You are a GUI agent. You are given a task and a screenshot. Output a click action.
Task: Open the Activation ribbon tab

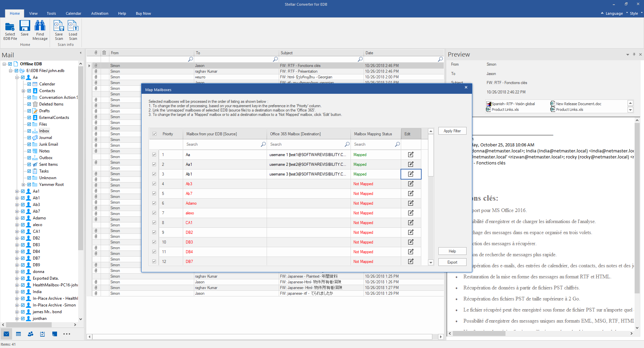click(x=100, y=13)
